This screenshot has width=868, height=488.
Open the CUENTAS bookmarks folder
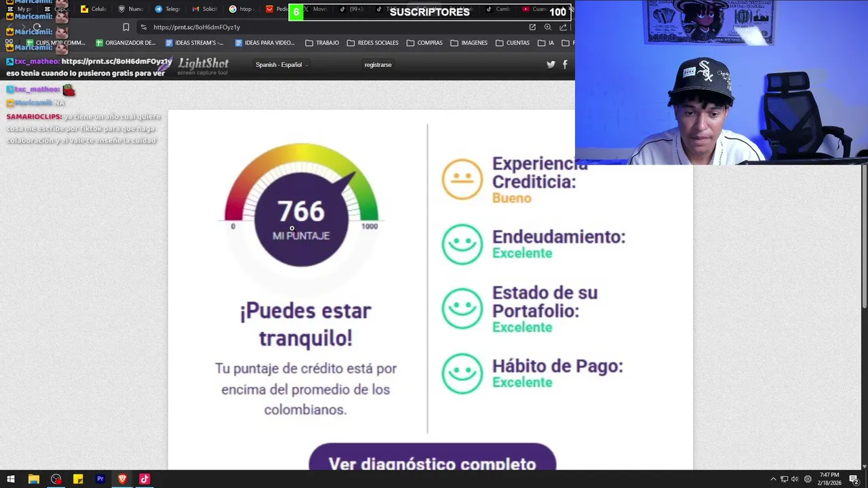click(x=513, y=43)
